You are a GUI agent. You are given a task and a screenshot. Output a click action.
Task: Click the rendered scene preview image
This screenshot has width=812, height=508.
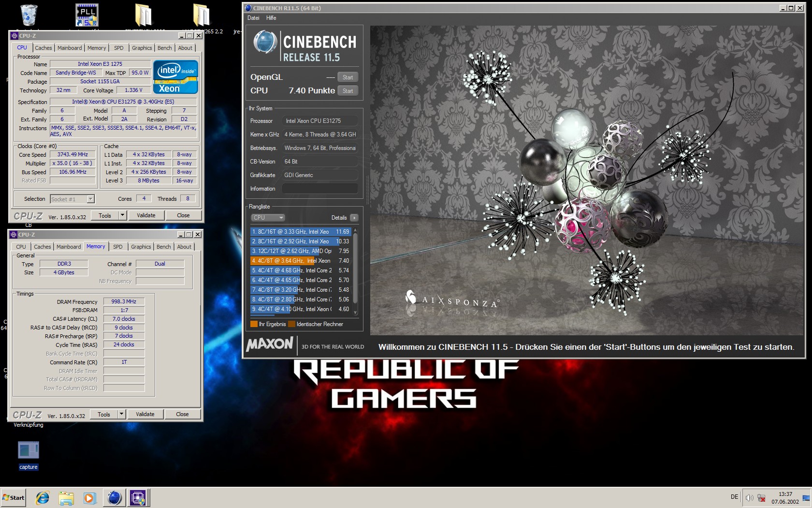587,180
